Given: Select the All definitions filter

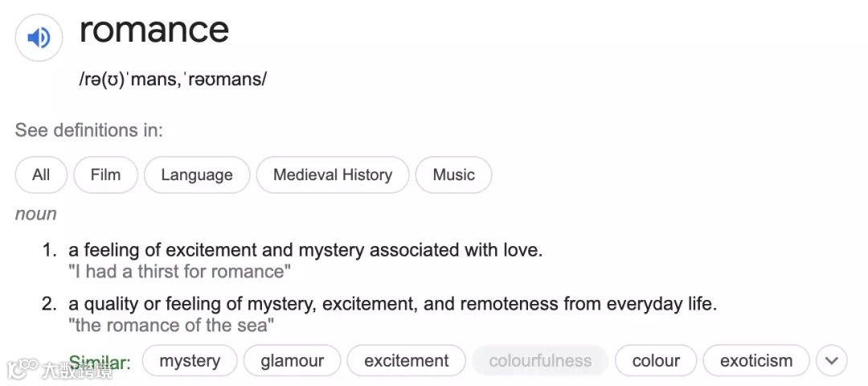Looking at the screenshot, I should click(x=41, y=175).
